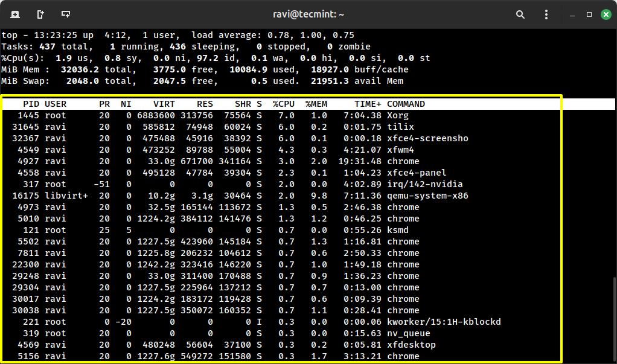The width and height of the screenshot is (617, 364).
Task: Click the window title ravi@tecmint
Action: coord(308,14)
